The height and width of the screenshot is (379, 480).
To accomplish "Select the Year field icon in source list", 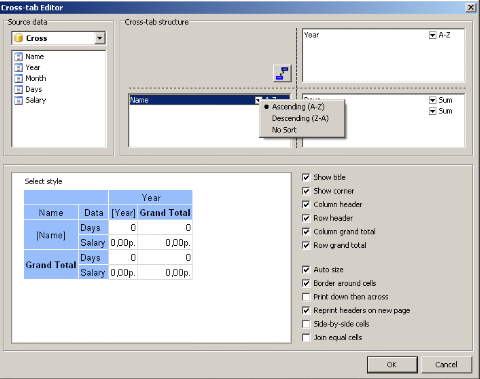I will click(x=19, y=68).
